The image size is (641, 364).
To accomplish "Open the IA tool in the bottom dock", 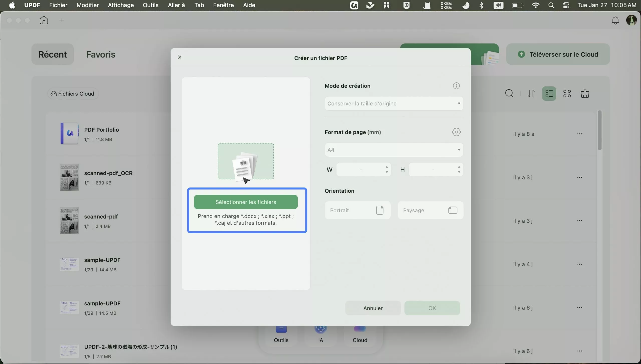I will pyautogui.click(x=320, y=333).
